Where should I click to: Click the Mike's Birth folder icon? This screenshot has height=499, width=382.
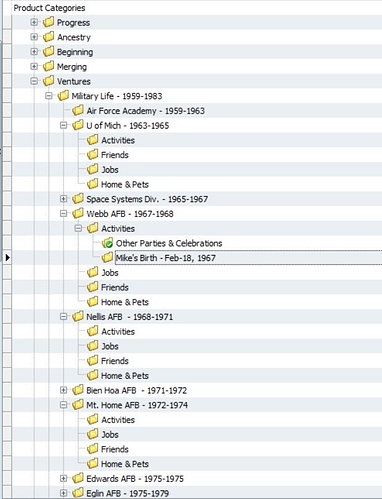(107, 257)
